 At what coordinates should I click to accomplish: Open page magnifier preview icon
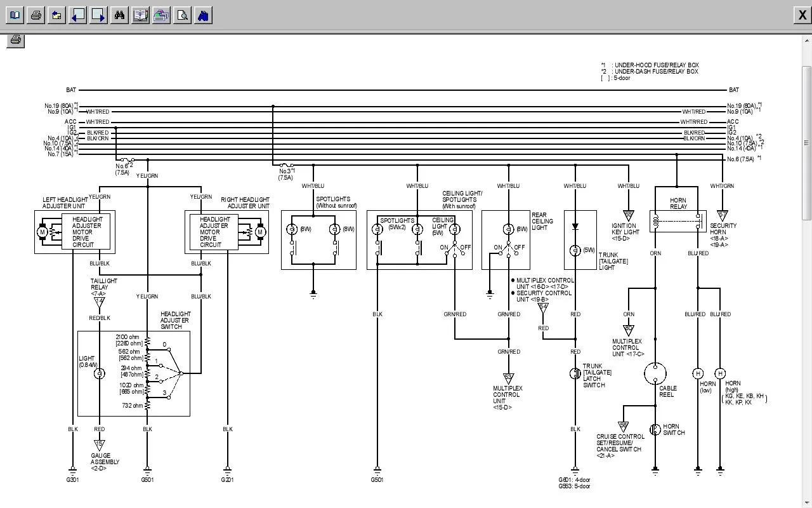tap(183, 15)
